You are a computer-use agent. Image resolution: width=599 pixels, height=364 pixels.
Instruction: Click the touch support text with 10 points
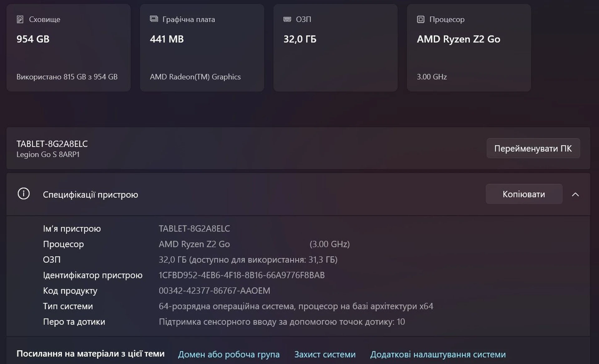(x=282, y=322)
